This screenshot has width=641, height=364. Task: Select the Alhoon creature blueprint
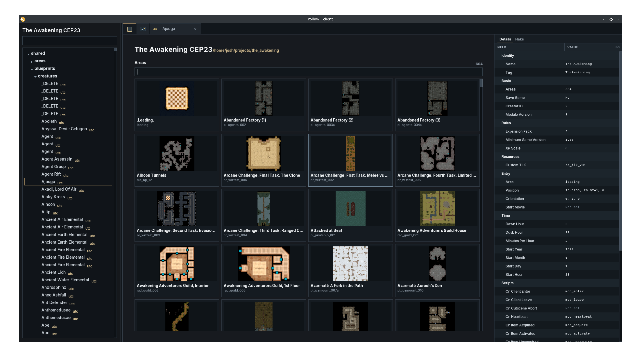pyautogui.click(x=68, y=204)
